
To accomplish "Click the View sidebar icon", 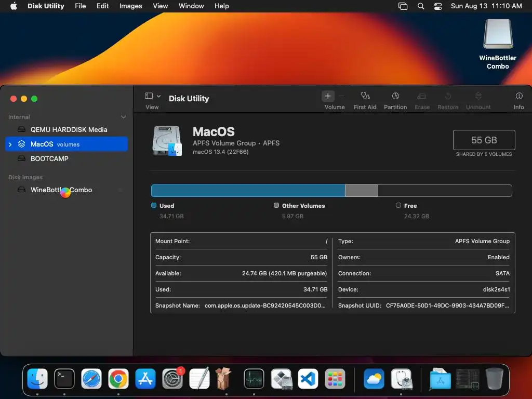I will pyautogui.click(x=149, y=96).
